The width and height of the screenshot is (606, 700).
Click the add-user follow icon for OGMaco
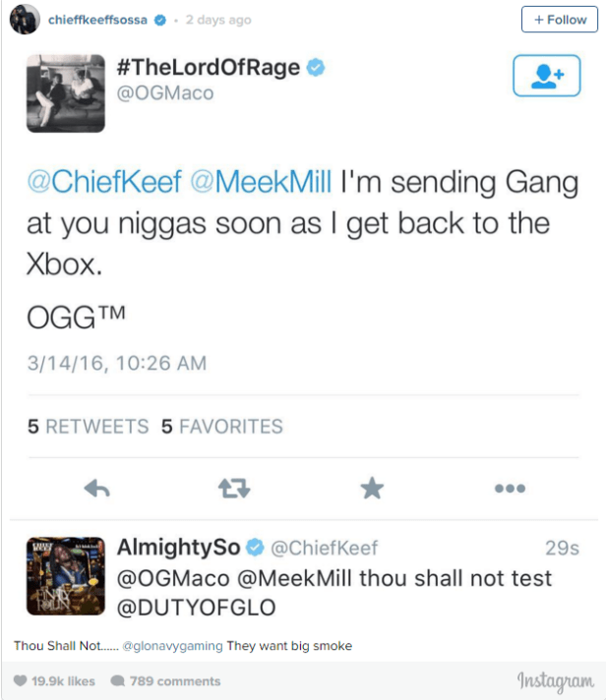point(547,76)
